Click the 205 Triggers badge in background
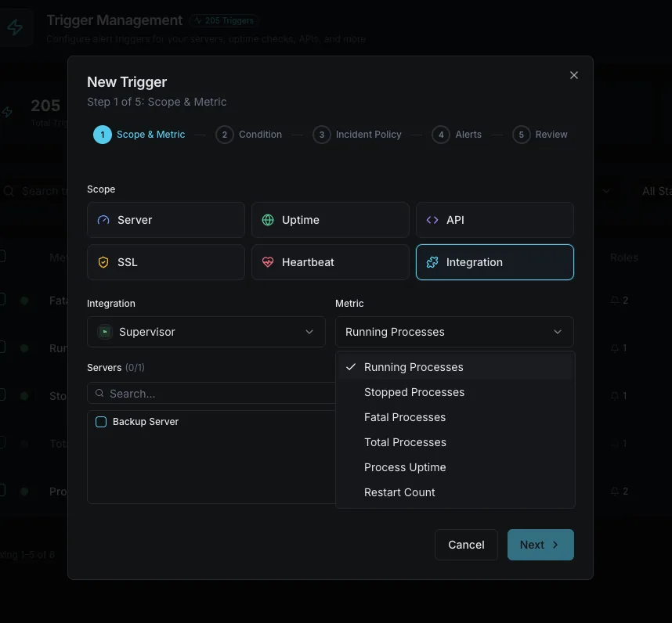 point(224,20)
